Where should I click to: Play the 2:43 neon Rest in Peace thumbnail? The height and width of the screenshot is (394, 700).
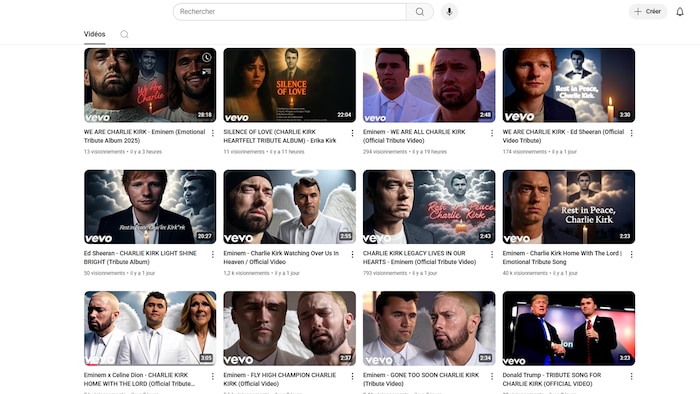(429, 207)
